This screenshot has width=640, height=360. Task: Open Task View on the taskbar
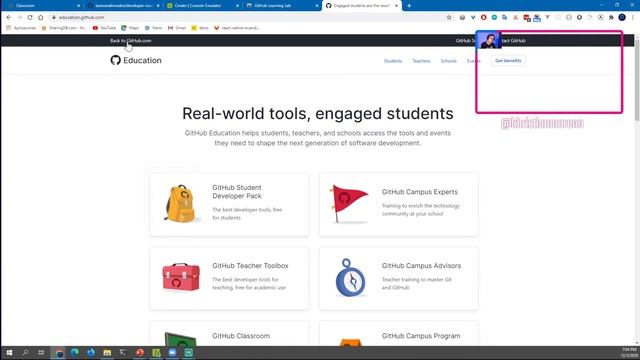point(41,352)
